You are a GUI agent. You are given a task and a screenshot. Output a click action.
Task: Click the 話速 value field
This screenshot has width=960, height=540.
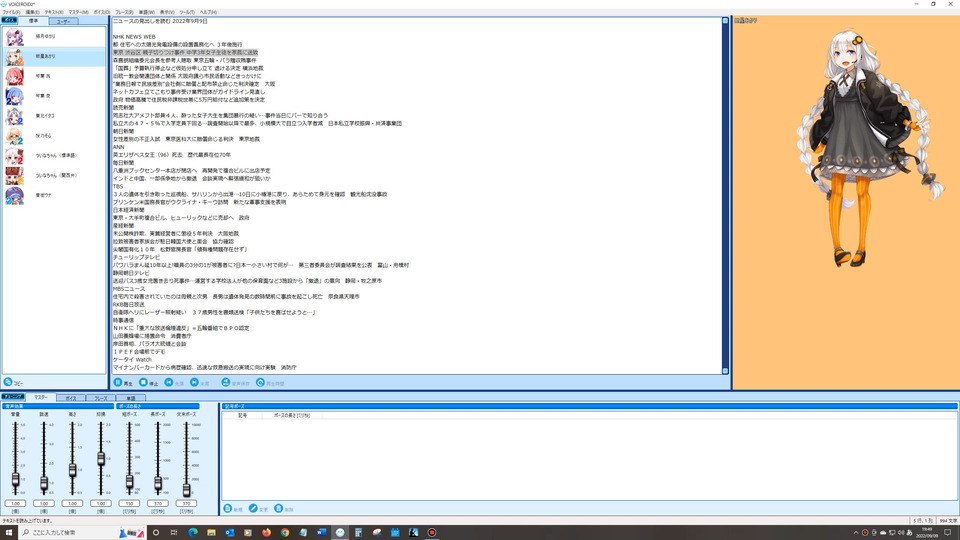(44, 503)
